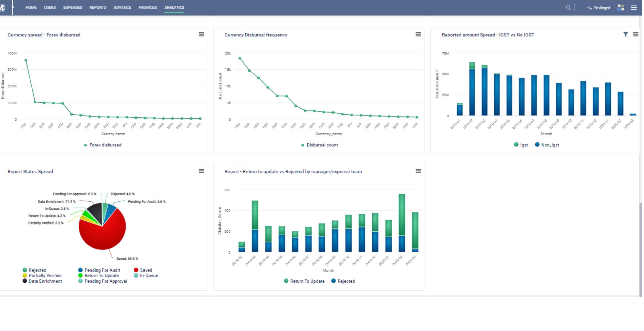The height and width of the screenshot is (331, 644).
Task: Open the Report Status Spread chart menu
Action: point(201,171)
